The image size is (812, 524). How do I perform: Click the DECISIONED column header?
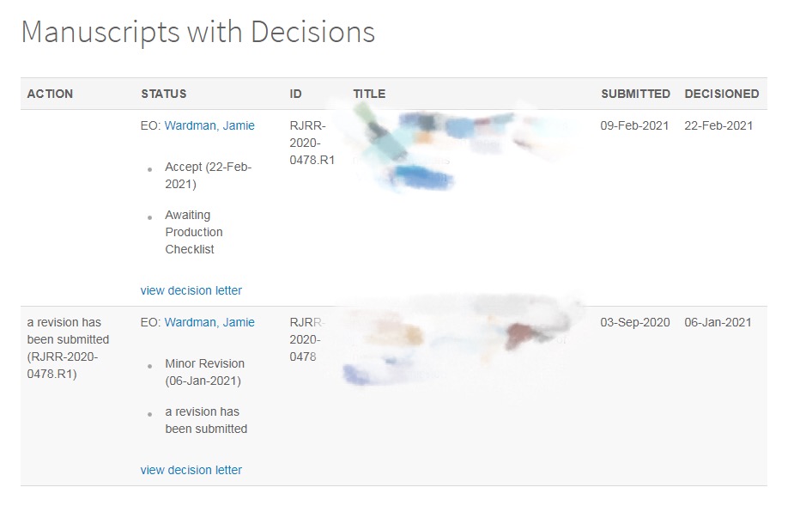point(722,94)
